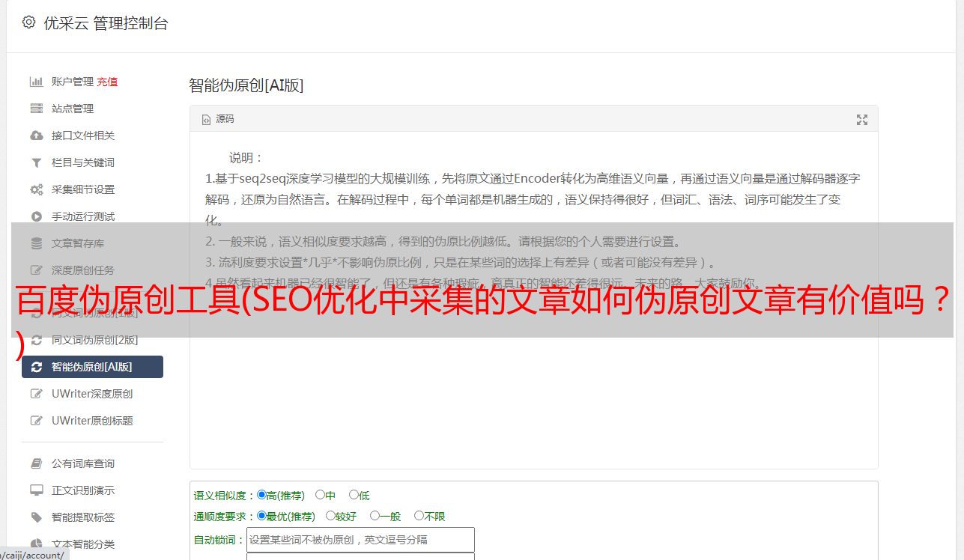
Task: Click the edit icon for 深度原创任务
Action: 36,270
